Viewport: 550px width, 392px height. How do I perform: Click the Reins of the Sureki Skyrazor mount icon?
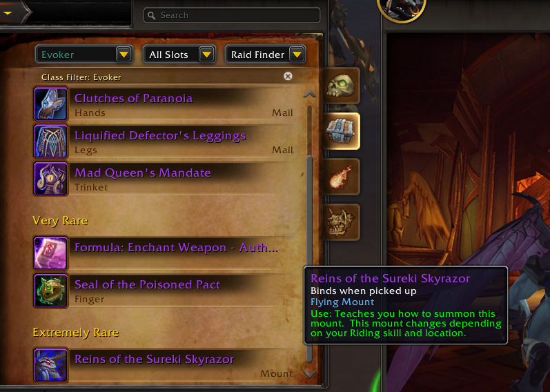click(x=50, y=365)
